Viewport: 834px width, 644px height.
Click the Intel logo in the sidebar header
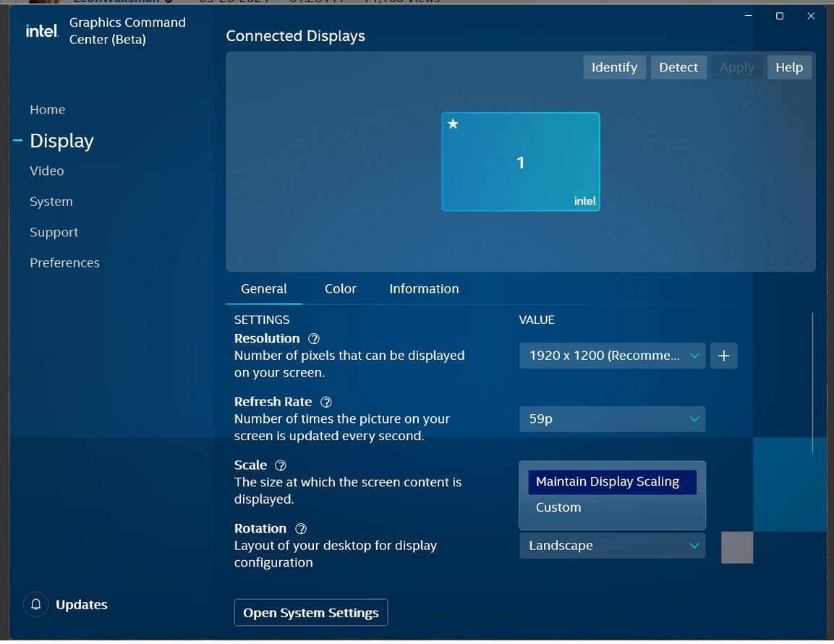click(x=42, y=31)
